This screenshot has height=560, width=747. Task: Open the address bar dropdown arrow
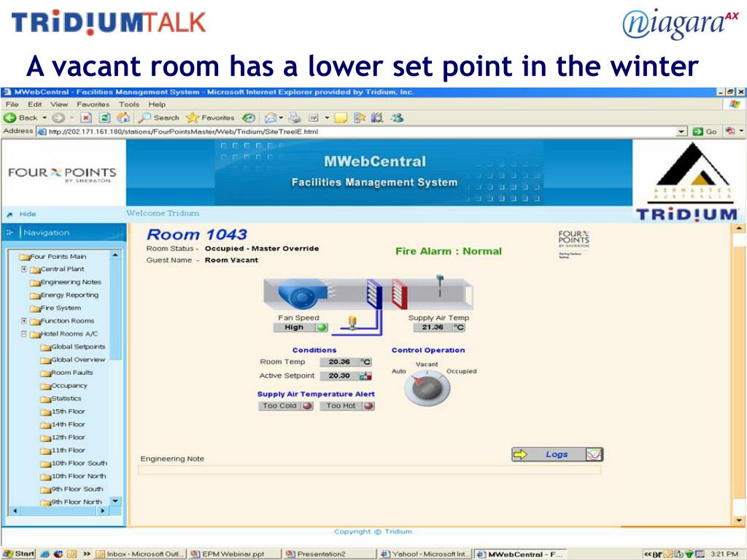click(682, 131)
